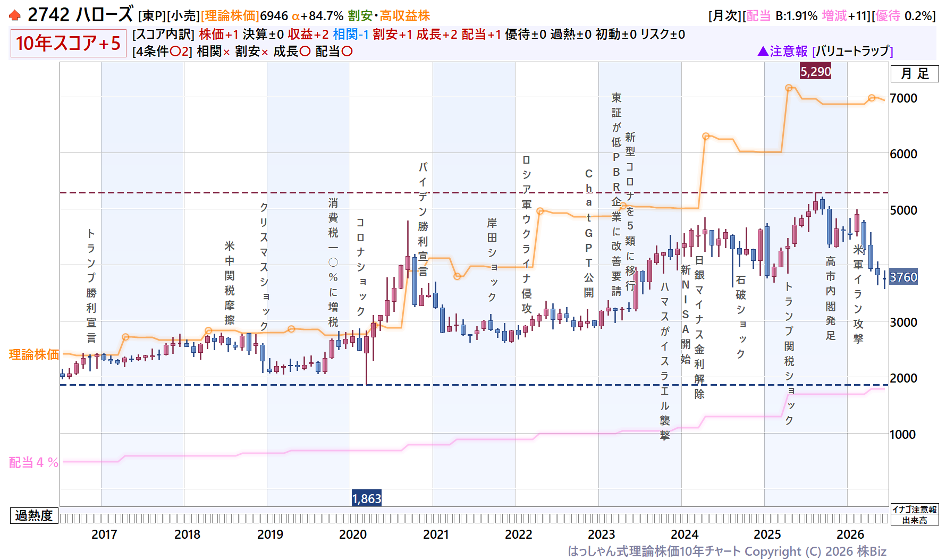This screenshot has width=946, height=560.
Task: Click the 3760 current price label
Action: tap(903, 277)
